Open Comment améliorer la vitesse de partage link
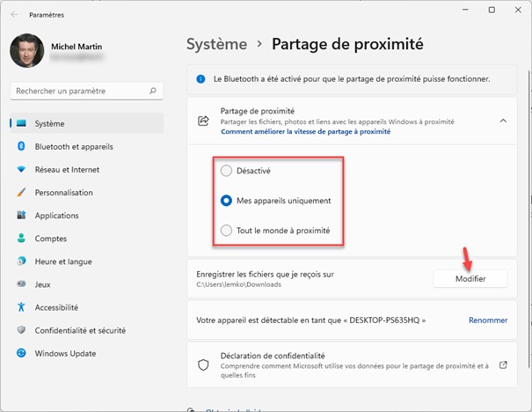The width and height of the screenshot is (532, 412). (305, 131)
